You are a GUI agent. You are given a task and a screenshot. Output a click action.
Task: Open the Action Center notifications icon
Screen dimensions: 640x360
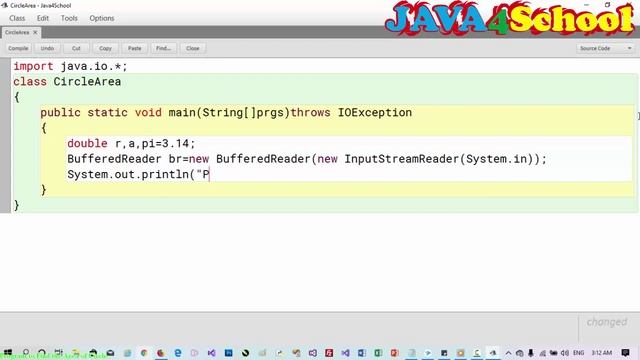(x=625, y=353)
